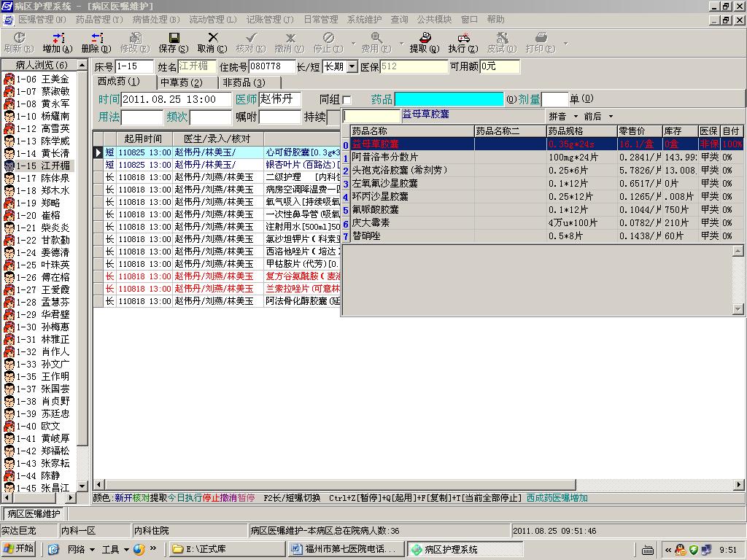Screen dimensions: 747x560
Task: Toggle the 同组 checkbox
Action: (347, 100)
